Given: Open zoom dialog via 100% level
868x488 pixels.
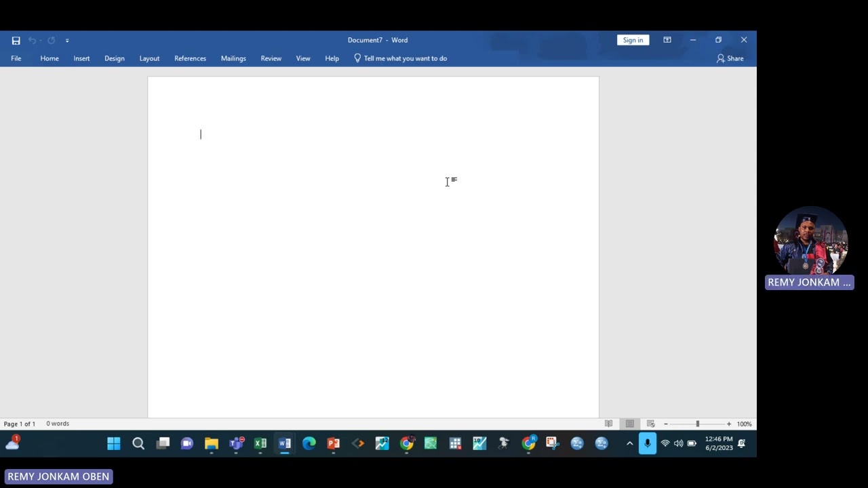Looking at the screenshot, I should [744, 424].
